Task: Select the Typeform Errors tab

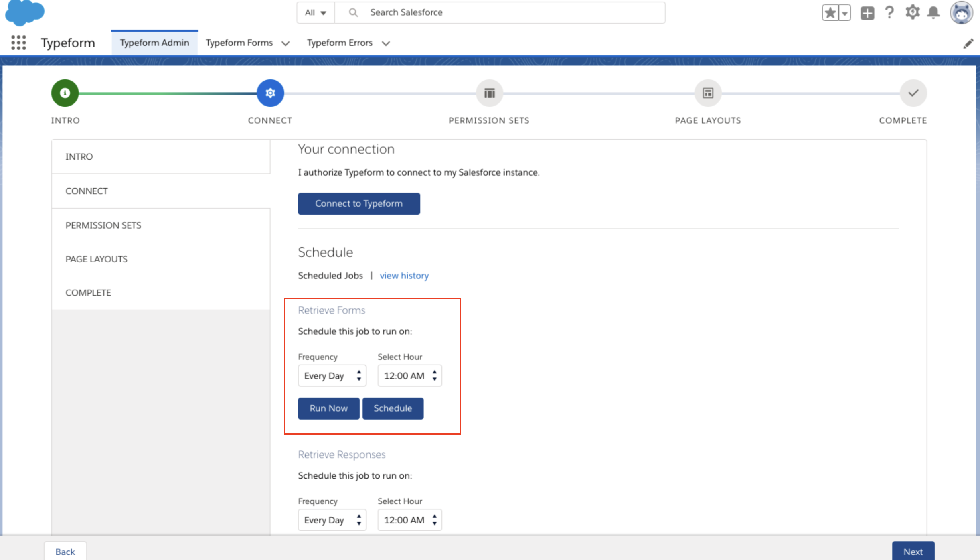Action: 340,43
